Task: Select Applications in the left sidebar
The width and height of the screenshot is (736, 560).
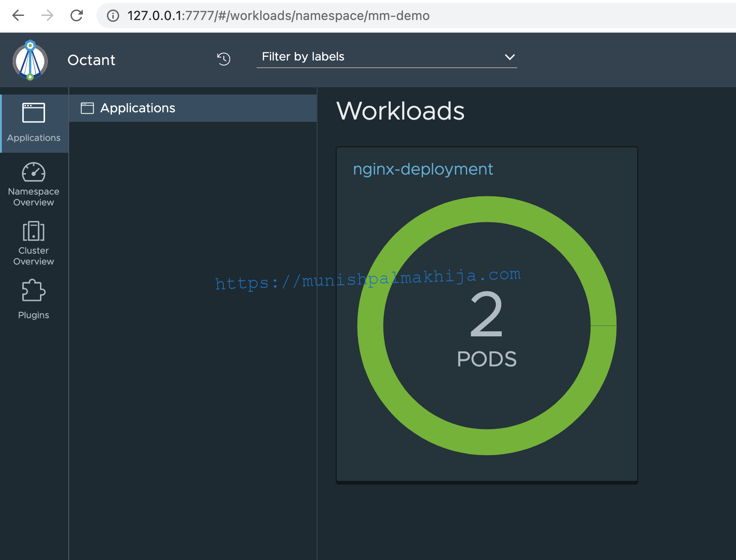Action: click(34, 123)
